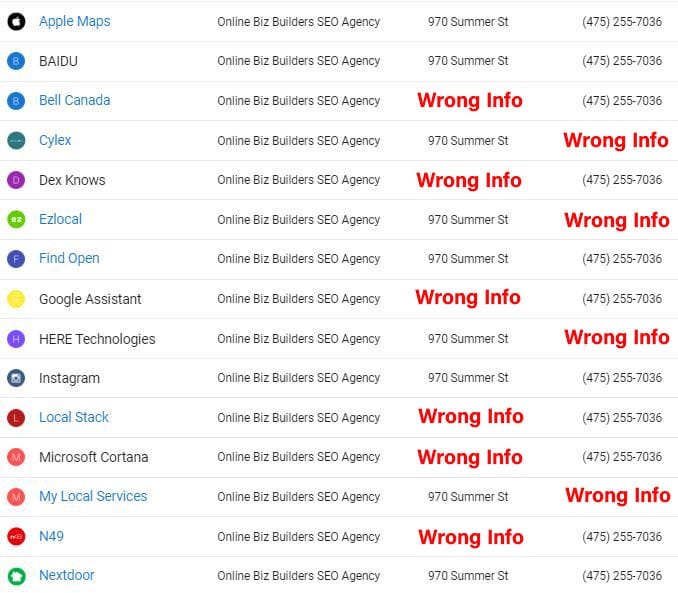
Task: Click Microsoft Cortana listing name
Action: click(x=93, y=457)
